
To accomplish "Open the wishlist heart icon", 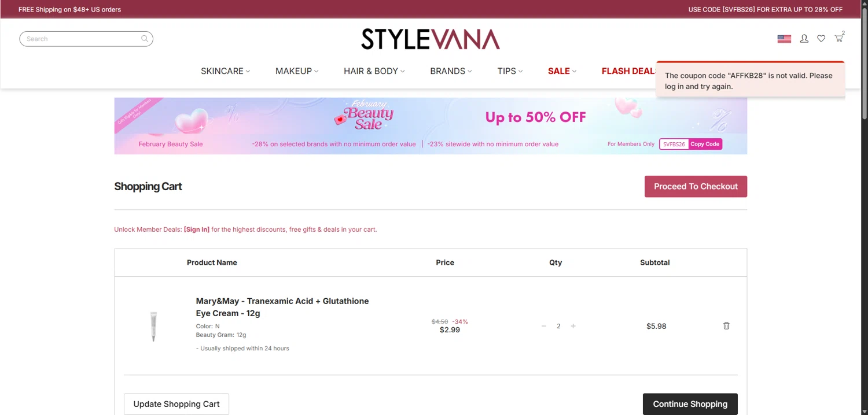I will point(821,39).
